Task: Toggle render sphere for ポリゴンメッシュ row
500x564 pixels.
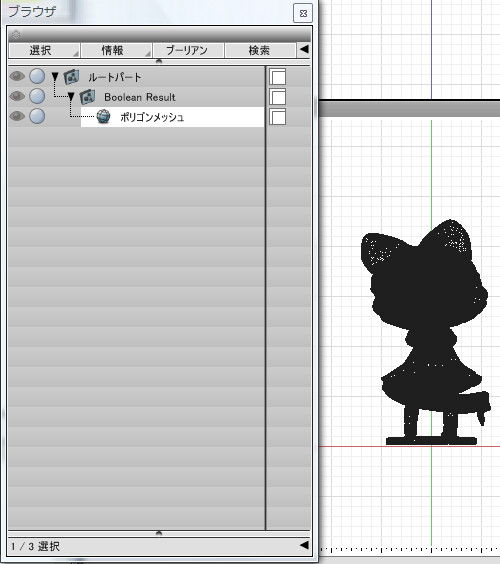Action: click(x=37, y=116)
